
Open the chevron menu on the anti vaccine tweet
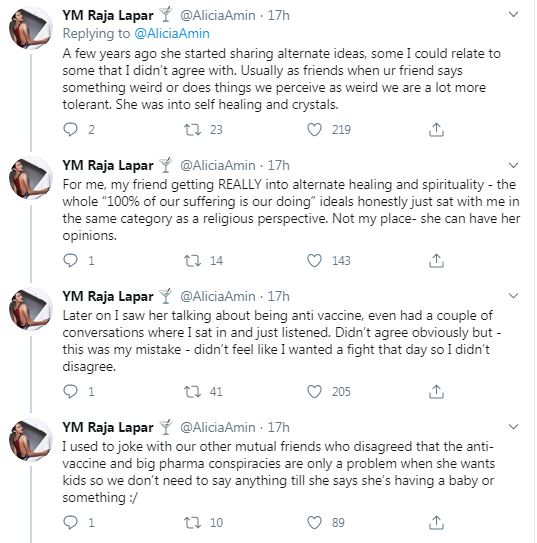coord(513,296)
